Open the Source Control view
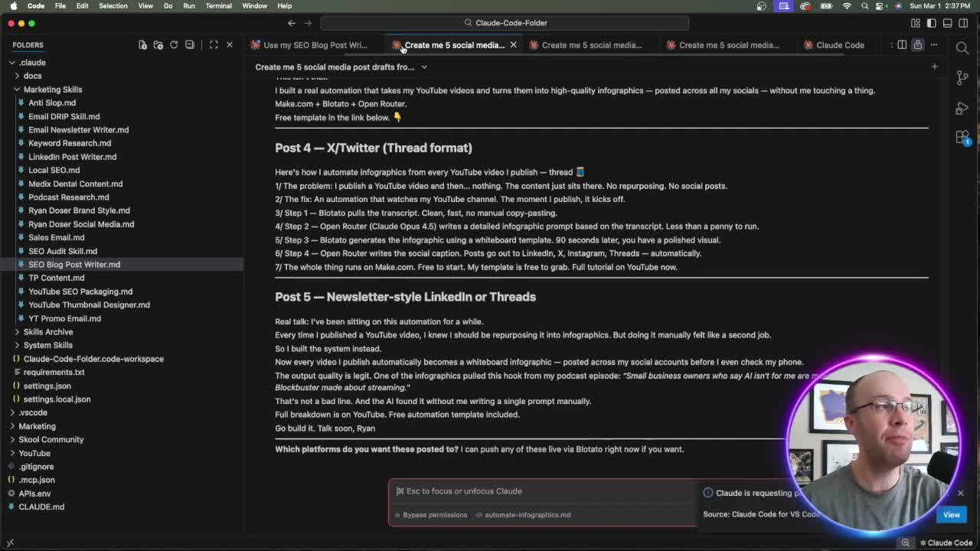The width and height of the screenshot is (980, 551). click(962, 77)
